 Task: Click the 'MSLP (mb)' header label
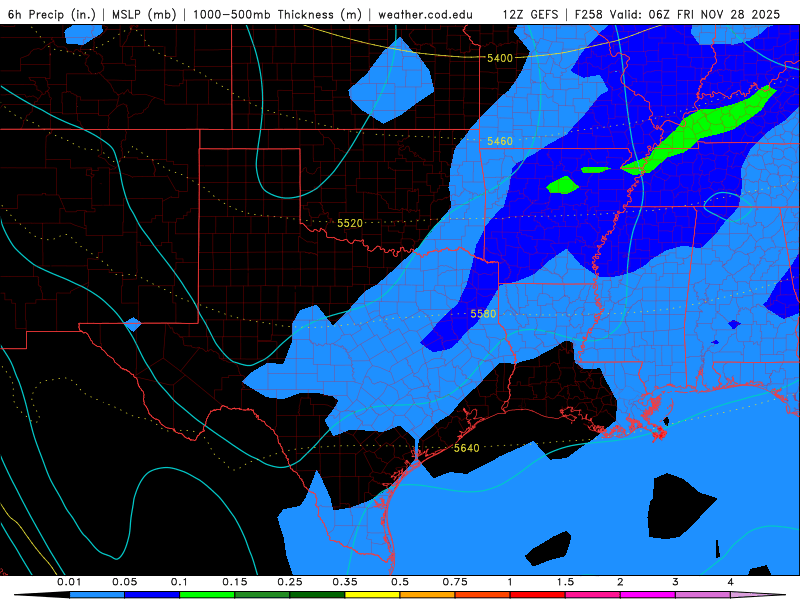point(144,14)
